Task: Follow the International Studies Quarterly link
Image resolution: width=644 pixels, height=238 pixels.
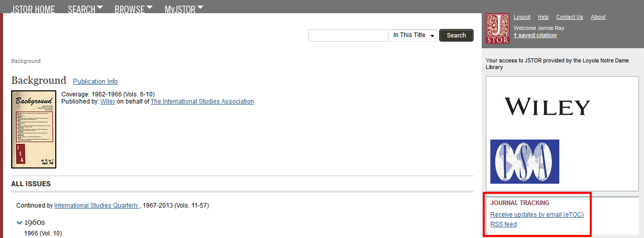Action: coord(96,206)
